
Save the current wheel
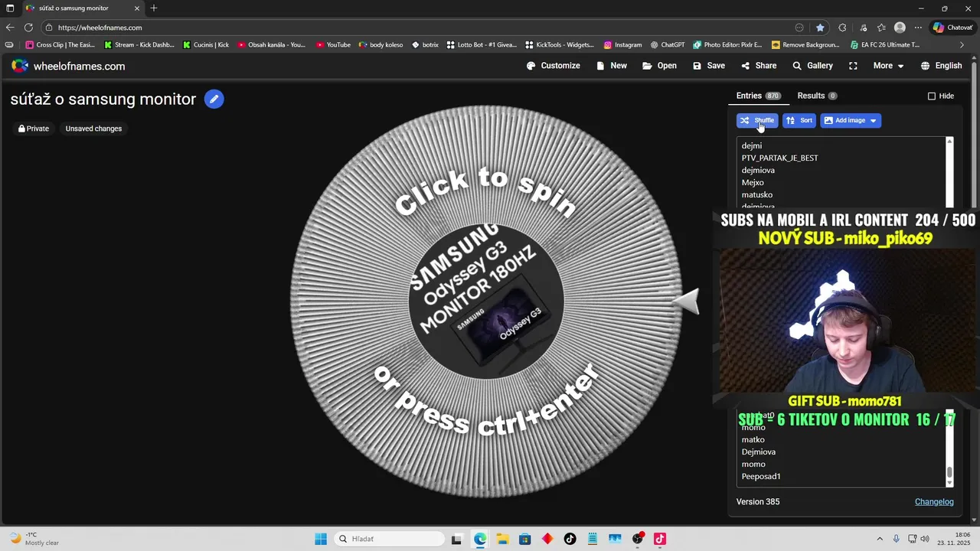coord(709,66)
